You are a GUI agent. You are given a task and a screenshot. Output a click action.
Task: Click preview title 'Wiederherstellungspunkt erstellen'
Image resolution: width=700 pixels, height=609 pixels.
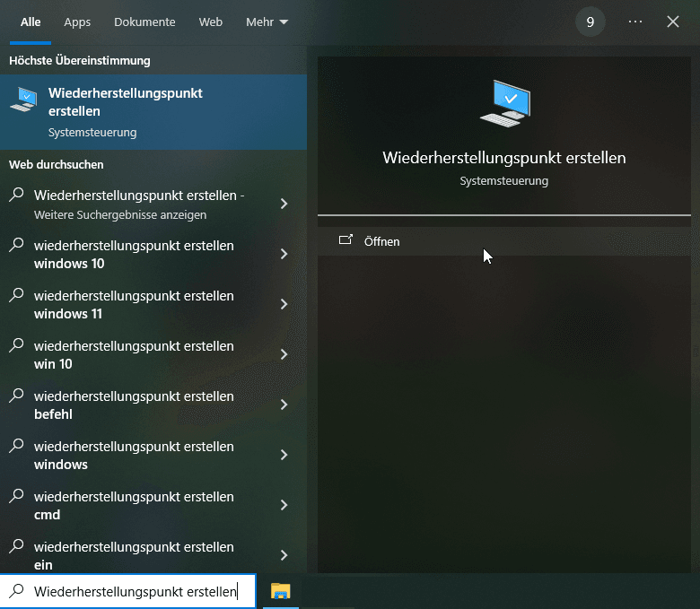point(504,158)
